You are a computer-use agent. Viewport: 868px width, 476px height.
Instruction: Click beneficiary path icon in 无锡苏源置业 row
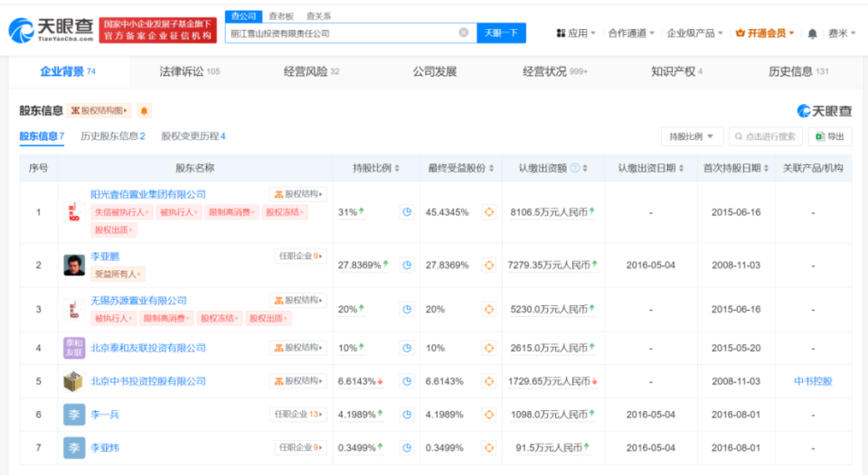[x=489, y=309]
